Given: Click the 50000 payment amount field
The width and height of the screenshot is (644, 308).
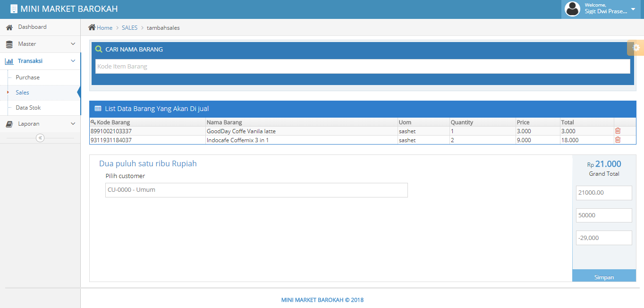Looking at the screenshot, I should 604,215.
